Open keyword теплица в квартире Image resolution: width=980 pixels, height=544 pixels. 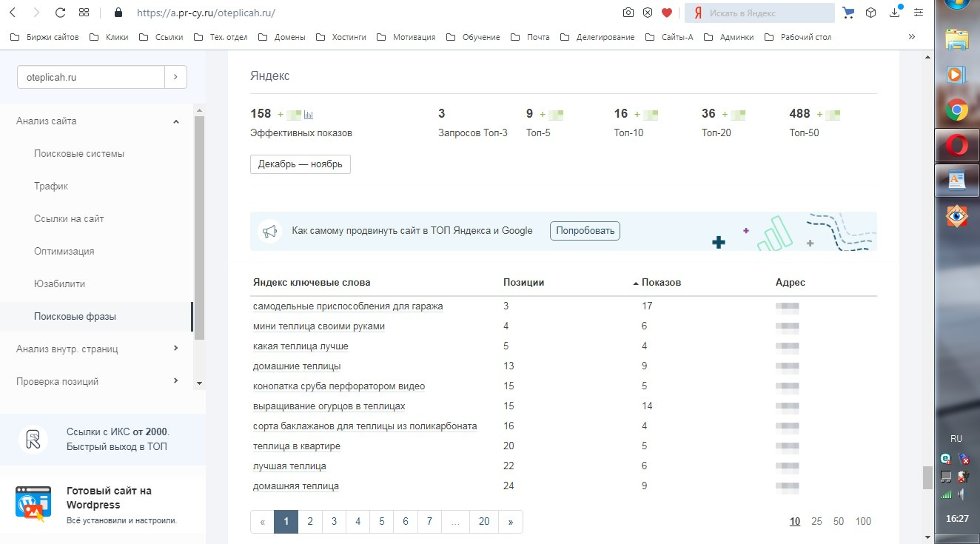click(x=297, y=446)
